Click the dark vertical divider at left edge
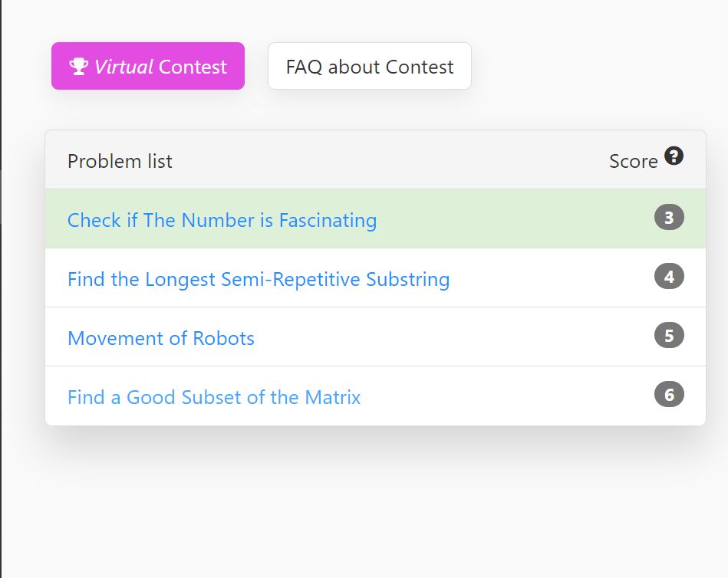The height and width of the screenshot is (578, 728). point(1,289)
